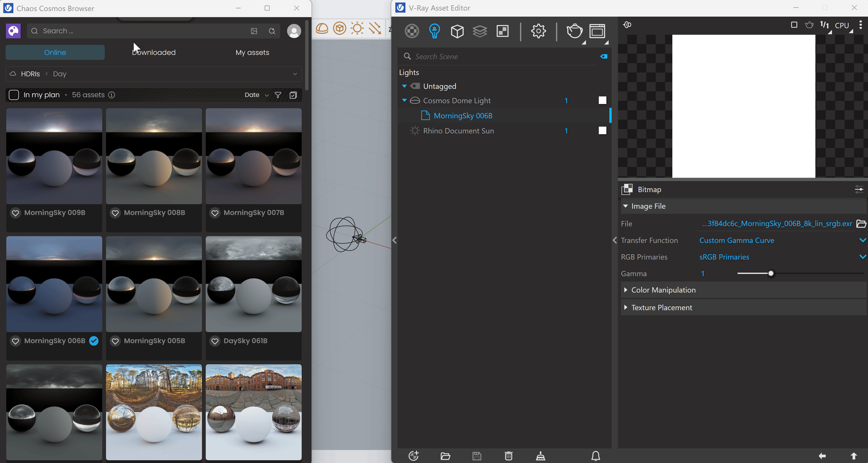Click the Cosmos home logo icon
This screenshot has width=868, height=463.
13,31
